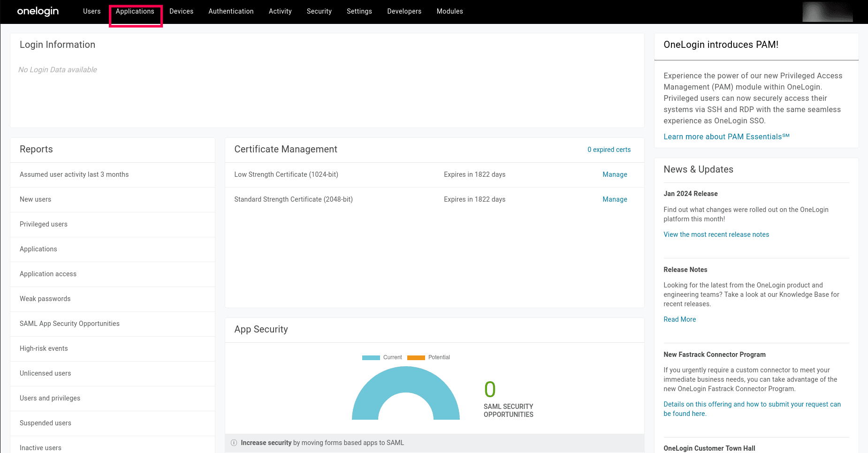Viewport: 868px width, 453px height.
Task: Click the info icon beside Increase security
Action: [234, 443]
